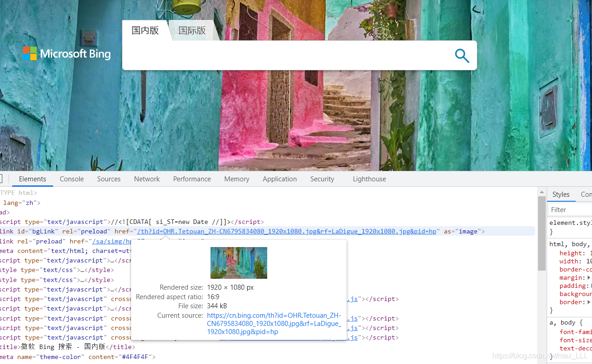Open the bgLink href /th?id=OHR.Tetouan link

pyautogui.click(x=287, y=232)
